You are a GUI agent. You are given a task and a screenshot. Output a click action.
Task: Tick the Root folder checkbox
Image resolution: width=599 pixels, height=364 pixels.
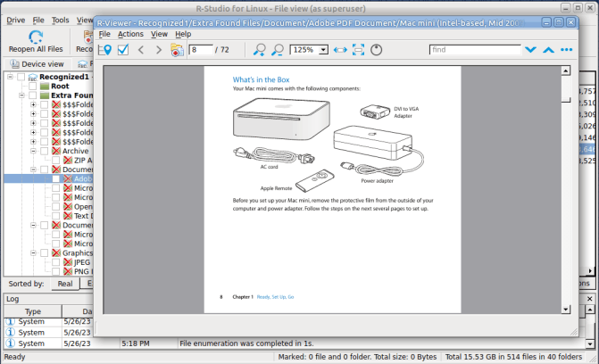[x=33, y=87]
